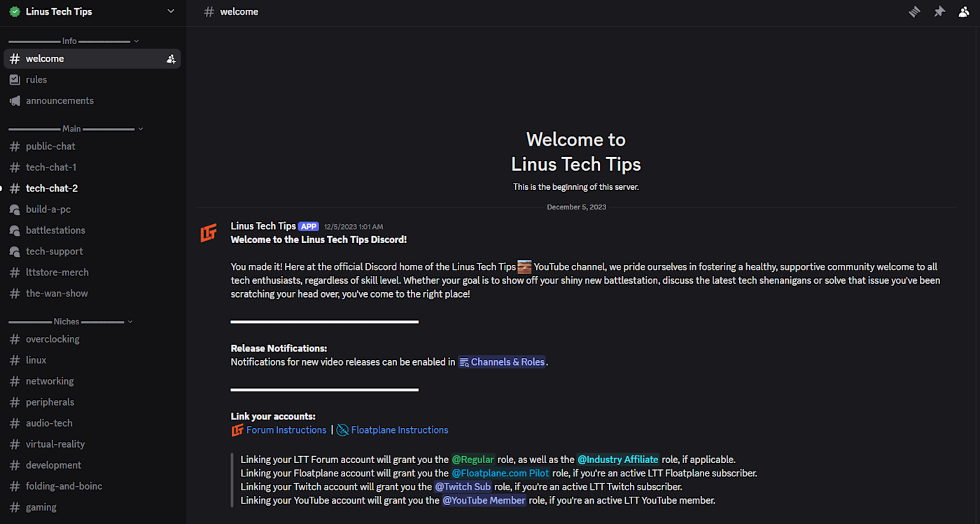Click the @Twitch Sub role mention
Image resolution: width=980 pixels, height=524 pixels.
pos(463,487)
